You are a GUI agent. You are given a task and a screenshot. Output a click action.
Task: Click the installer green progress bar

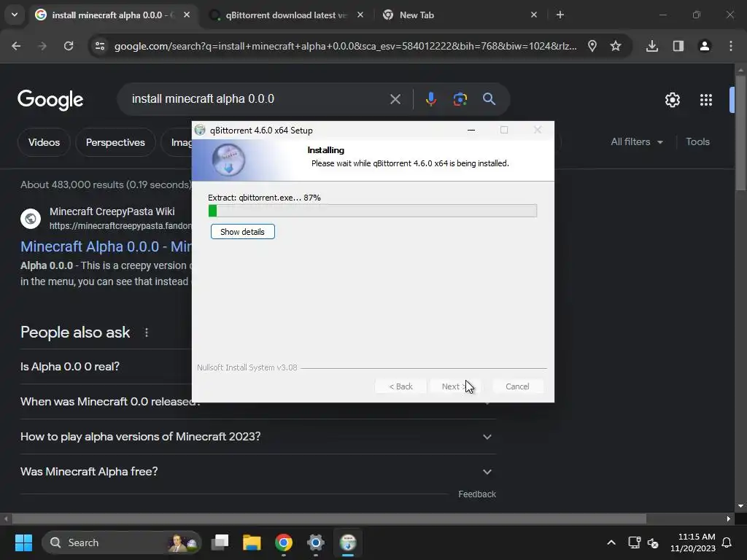tap(373, 211)
